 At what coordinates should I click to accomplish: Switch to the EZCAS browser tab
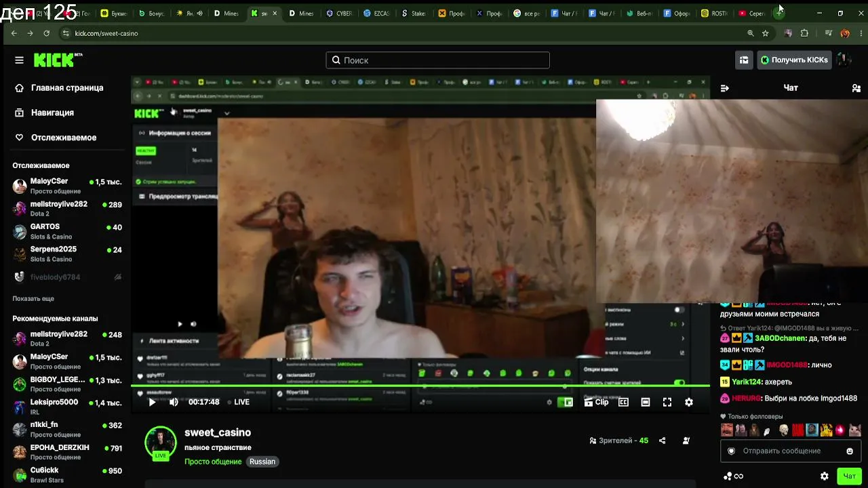pyautogui.click(x=376, y=13)
